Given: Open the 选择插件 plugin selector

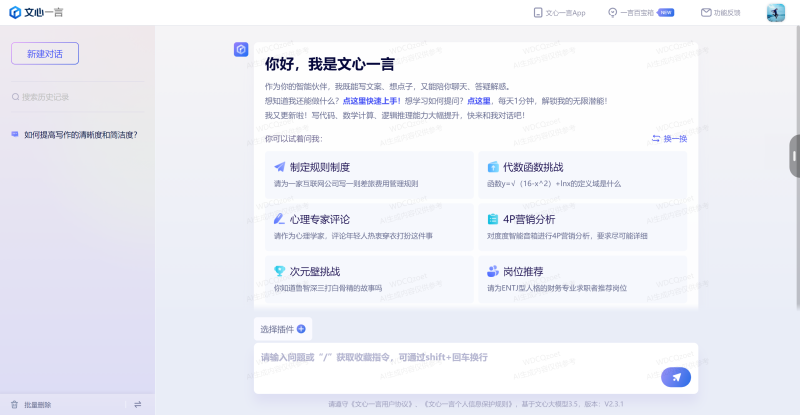Looking at the screenshot, I should click(283, 329).
